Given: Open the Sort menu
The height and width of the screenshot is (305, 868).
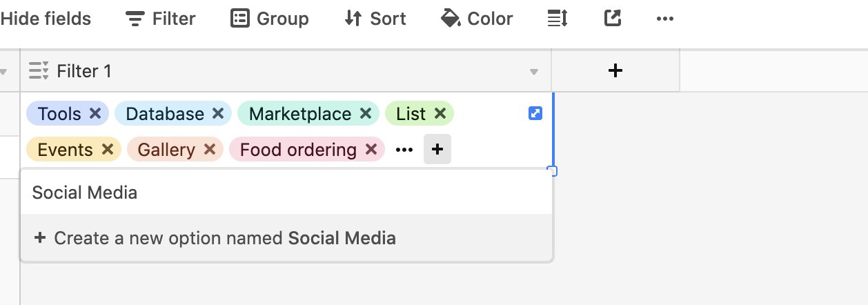Looking at the screenshot, I should [x=375, y=19].
